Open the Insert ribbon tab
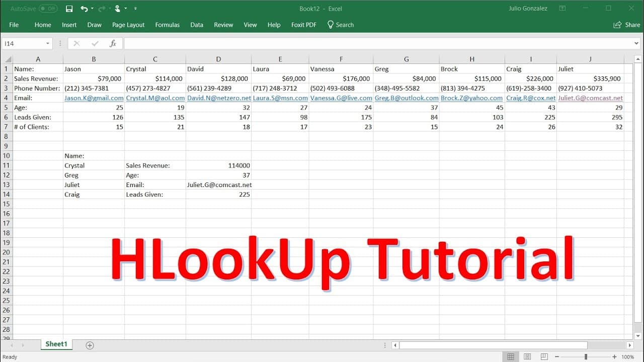The height and width of the screenshot is (362, 644). click(x=69, y=25)
